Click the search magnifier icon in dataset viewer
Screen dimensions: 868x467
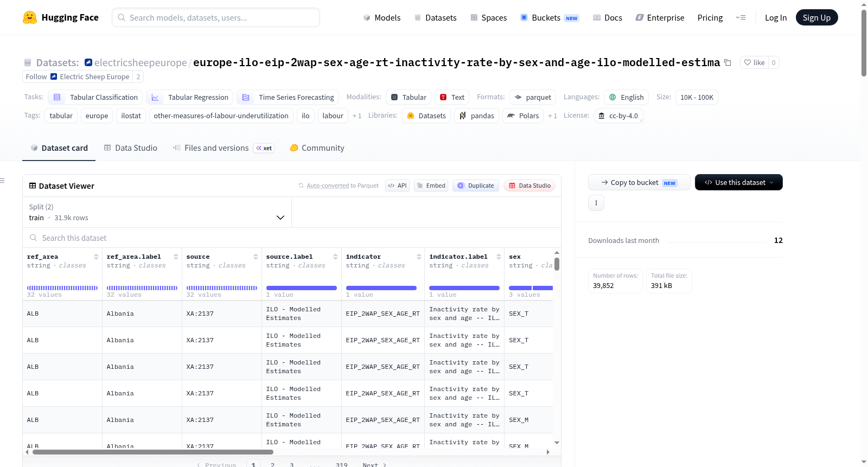pos(34,238)
